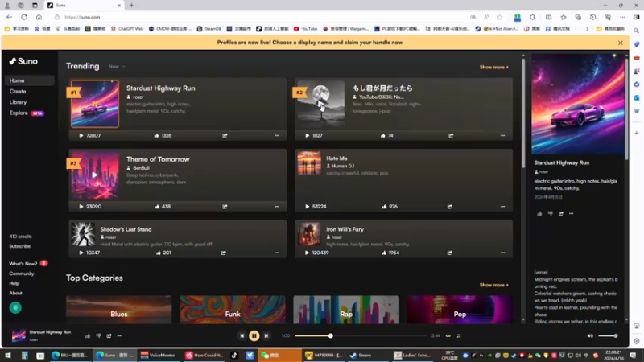Open more options for Theme of Tomorrow
The height and width of the screenshot is (362, 644).
click(x=276, y=207)
